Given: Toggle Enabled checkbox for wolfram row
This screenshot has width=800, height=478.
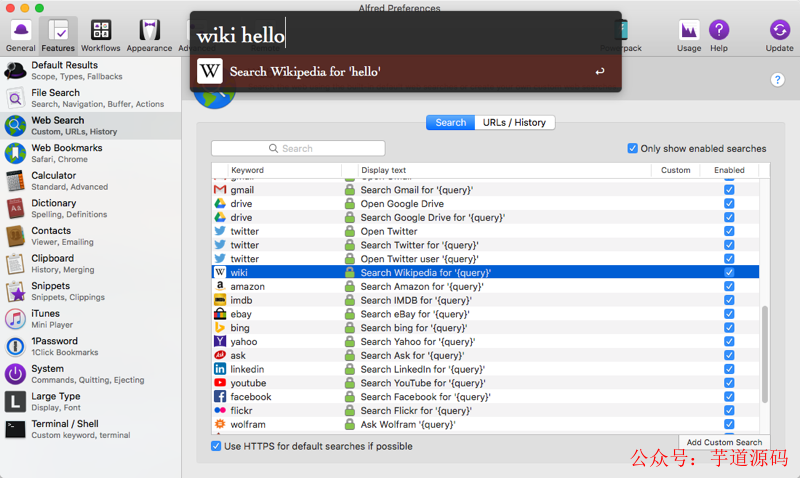Looking at the screenshot, I should coord(729,424).
